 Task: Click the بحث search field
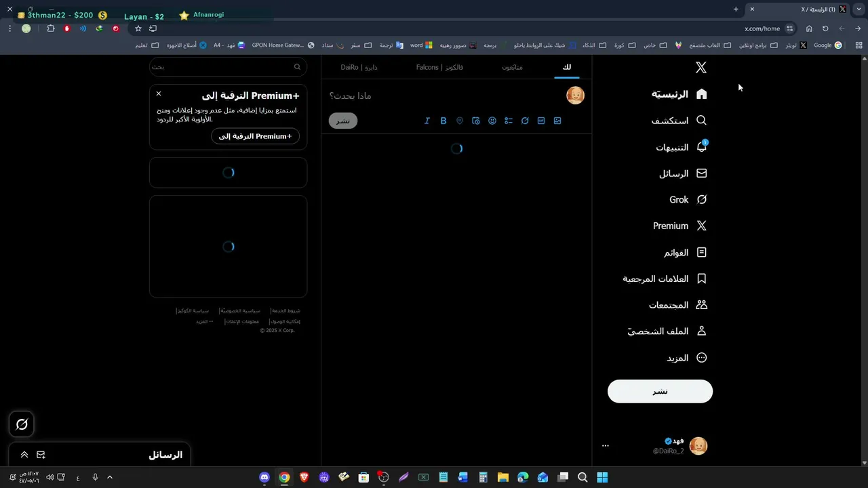pos(228,67)
